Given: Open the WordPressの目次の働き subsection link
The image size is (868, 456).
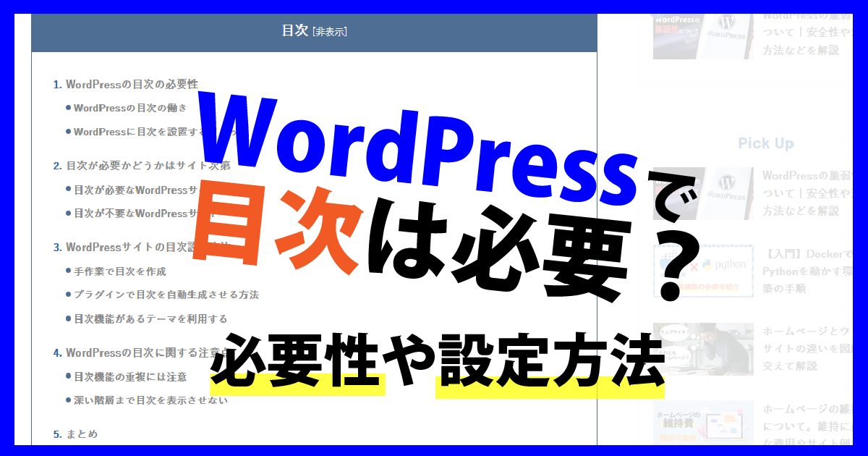Looking at the screenshot, I should [129, 108].
